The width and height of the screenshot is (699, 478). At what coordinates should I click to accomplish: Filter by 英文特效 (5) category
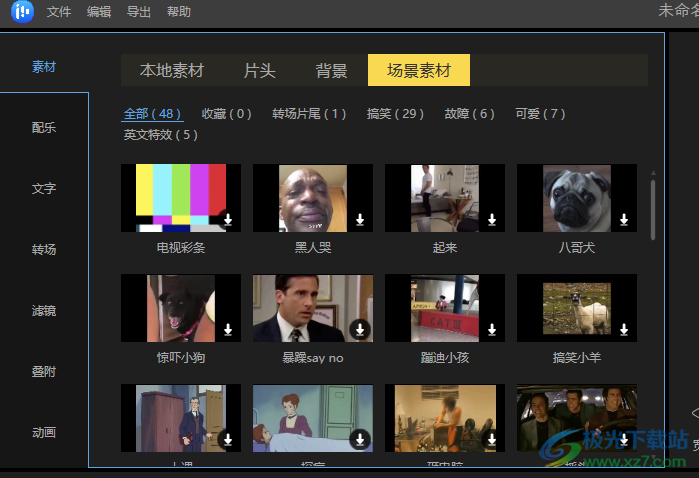coord(160,135)
